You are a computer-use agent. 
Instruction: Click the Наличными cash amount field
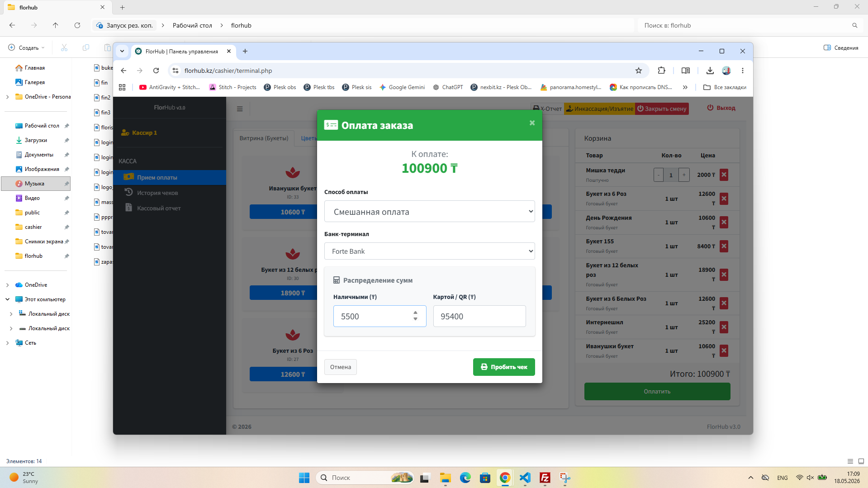point(379,316)
